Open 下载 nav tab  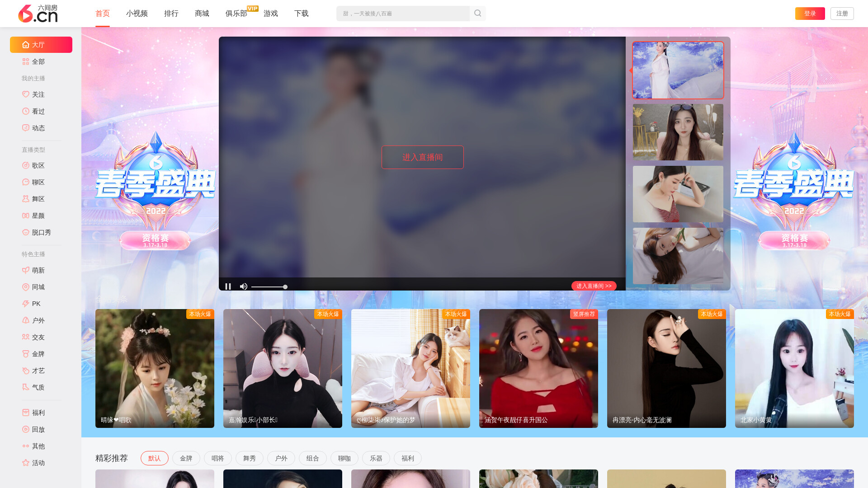pyautogui.click(x=302, y=14)
